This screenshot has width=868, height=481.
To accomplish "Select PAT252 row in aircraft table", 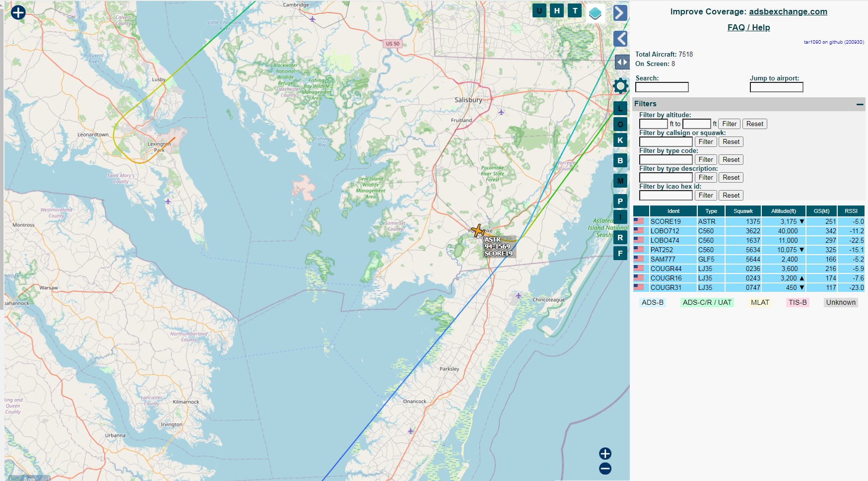I will [749, 250].
